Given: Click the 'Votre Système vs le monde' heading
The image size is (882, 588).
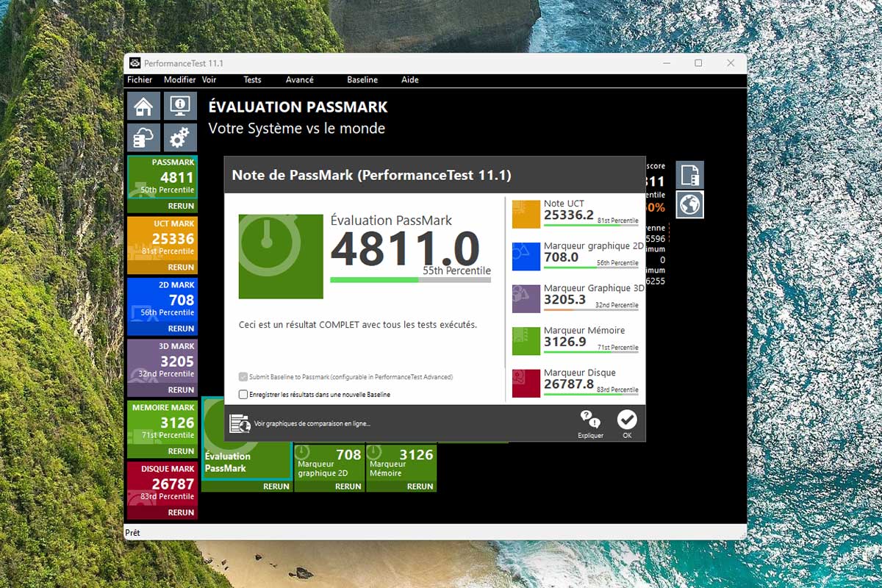Looking at the screenshot, I should point(297,129).
